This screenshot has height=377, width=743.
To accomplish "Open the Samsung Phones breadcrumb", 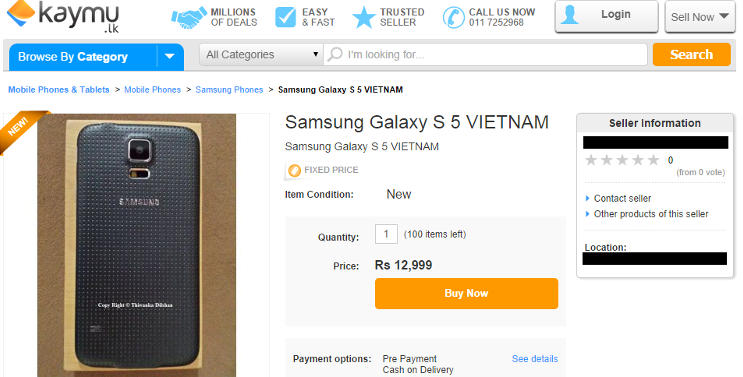I will pos(229,90).
